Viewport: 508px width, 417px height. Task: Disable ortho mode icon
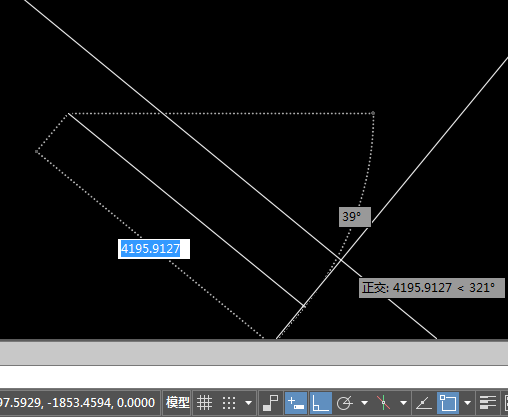tap(321, 403)
